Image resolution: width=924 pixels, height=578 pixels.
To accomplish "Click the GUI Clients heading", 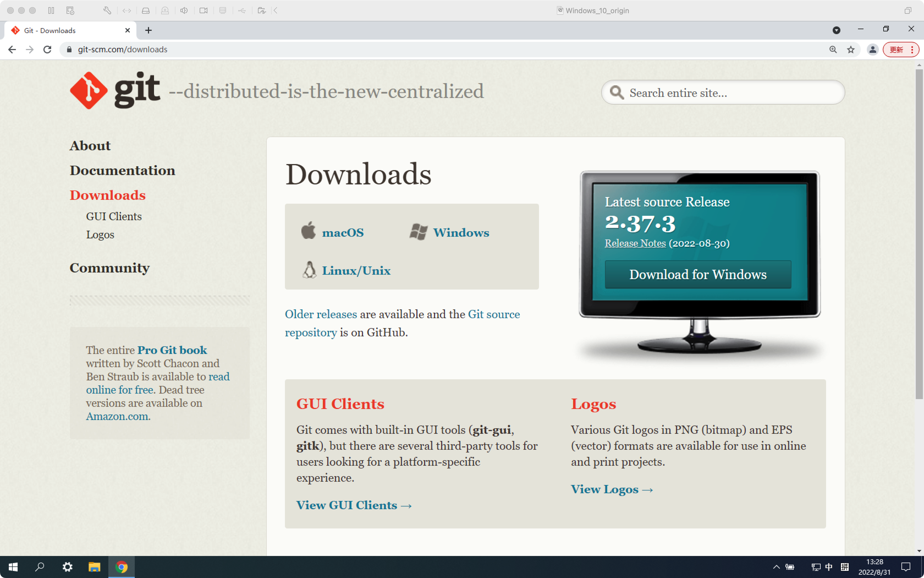I will tap(340, 404).
